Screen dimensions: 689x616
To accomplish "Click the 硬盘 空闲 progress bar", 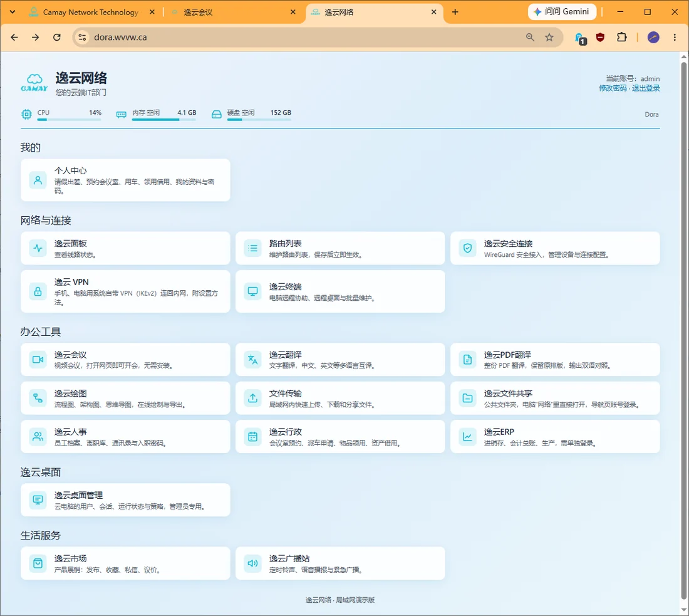I will tap(259, 120).
